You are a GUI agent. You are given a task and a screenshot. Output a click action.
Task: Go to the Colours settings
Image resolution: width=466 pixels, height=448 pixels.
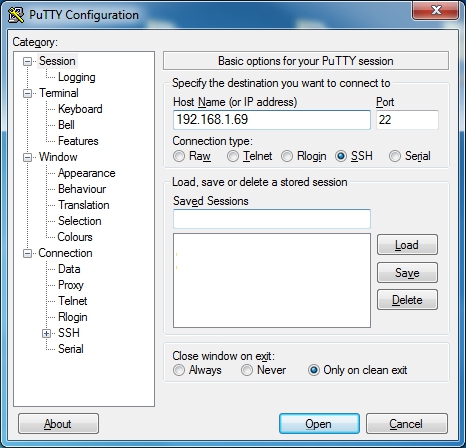click(x=75, y=237)
